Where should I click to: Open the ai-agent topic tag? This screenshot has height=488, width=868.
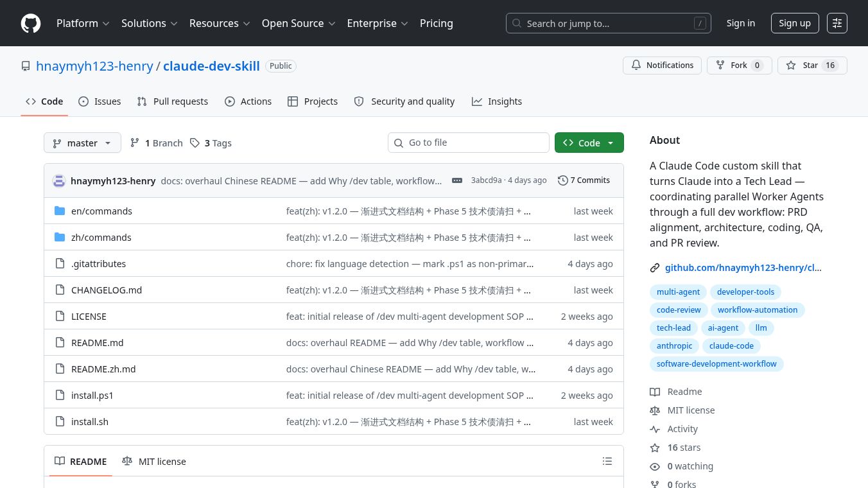723,327
